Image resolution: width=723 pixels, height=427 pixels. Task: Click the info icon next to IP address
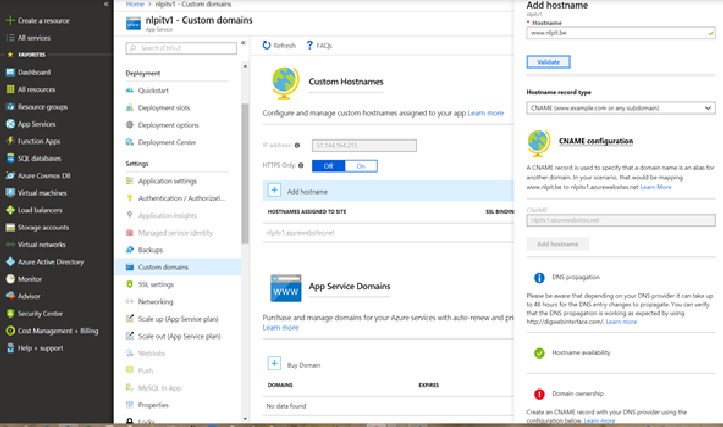pos(297,145)
